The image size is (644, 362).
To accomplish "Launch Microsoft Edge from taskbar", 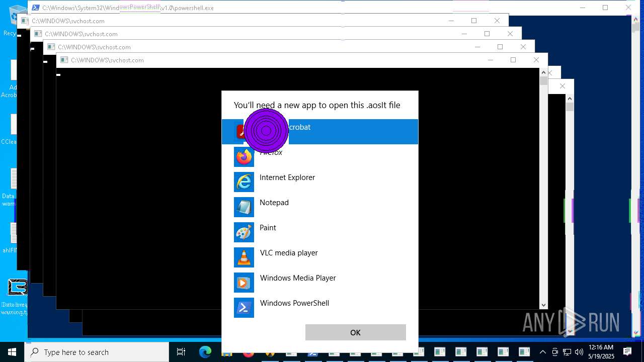I will tap(205, 352).
